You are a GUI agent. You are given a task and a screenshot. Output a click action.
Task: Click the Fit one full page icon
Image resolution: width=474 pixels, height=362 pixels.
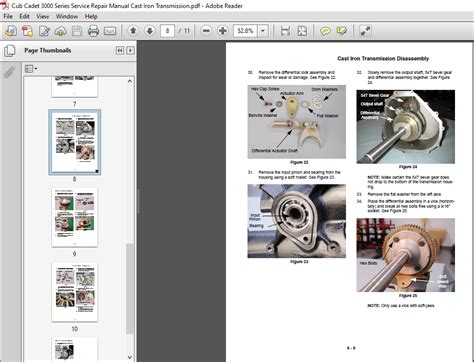[x=302, y=31]
